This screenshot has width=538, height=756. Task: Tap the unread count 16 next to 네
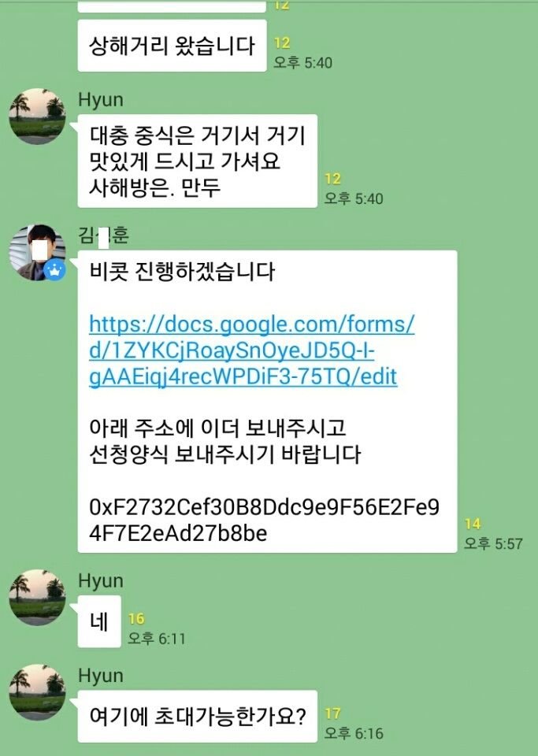point(136,619)
